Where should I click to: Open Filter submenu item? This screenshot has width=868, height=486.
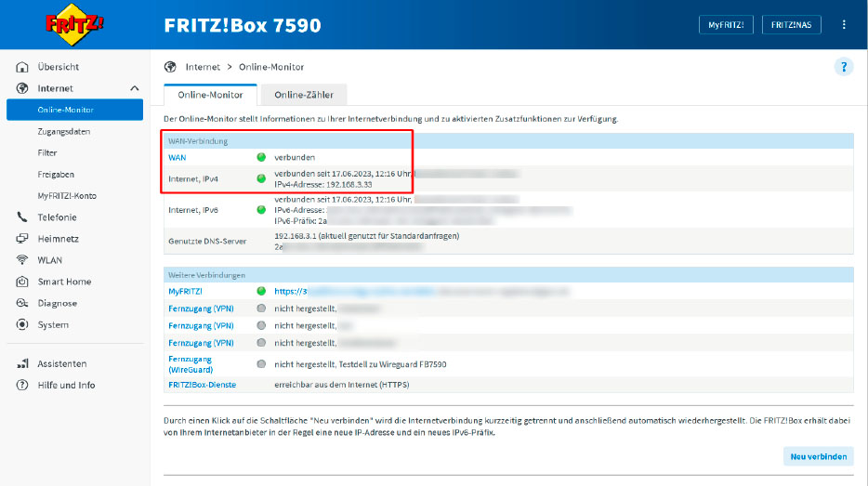click(x=47, y=152)
